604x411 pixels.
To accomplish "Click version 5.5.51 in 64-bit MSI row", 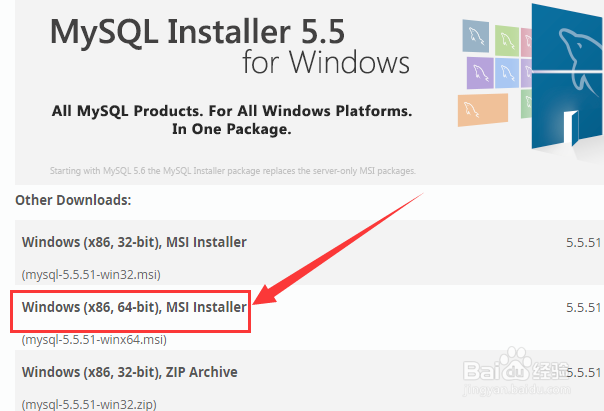I will pos(583,307).
